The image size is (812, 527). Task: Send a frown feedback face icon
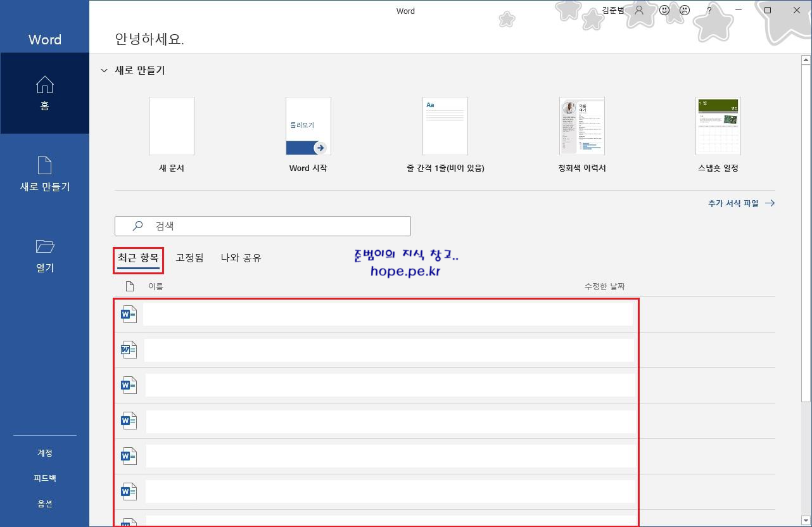685,10
